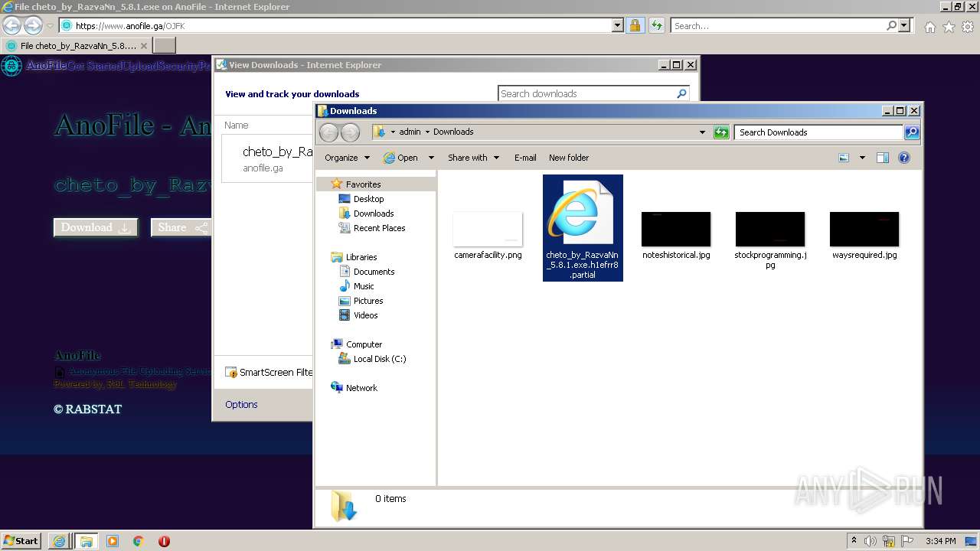Open the IE Home icon
The height and width of the screenshot is (551, 980).
tap(929, 27)
